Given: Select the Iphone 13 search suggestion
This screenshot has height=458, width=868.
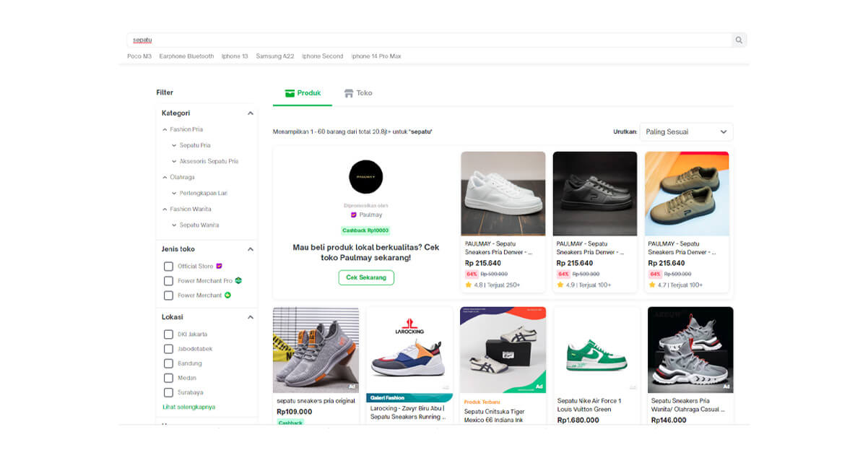Looking at the screenshot, I should click(235, 56).
